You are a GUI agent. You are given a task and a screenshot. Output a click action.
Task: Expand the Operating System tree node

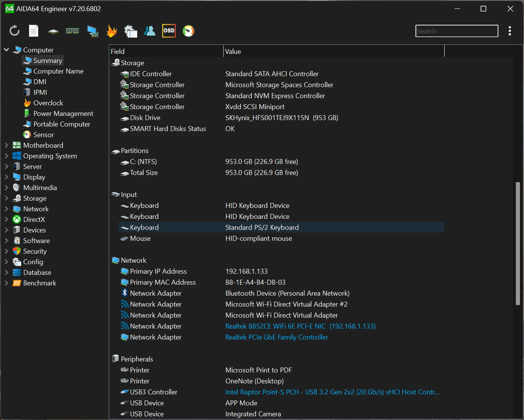pyautogui.click(x=7, y=156)
